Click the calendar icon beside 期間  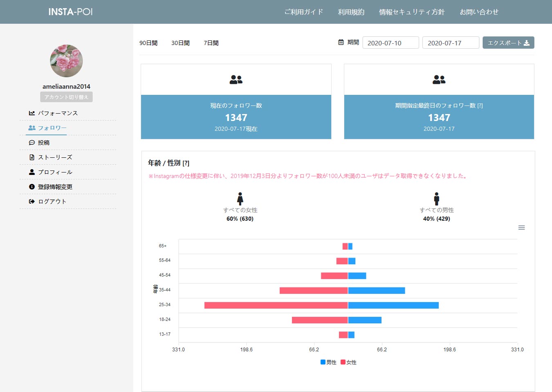[341, 42]
